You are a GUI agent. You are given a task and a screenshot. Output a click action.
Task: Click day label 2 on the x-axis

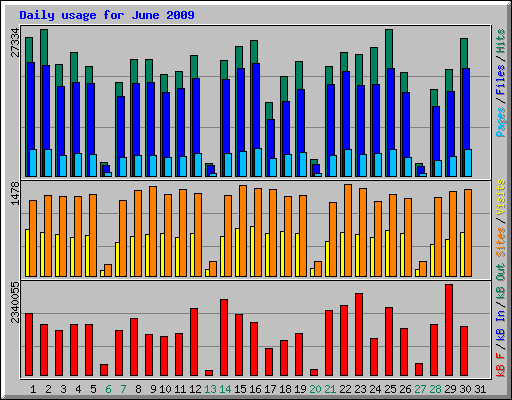48,389
